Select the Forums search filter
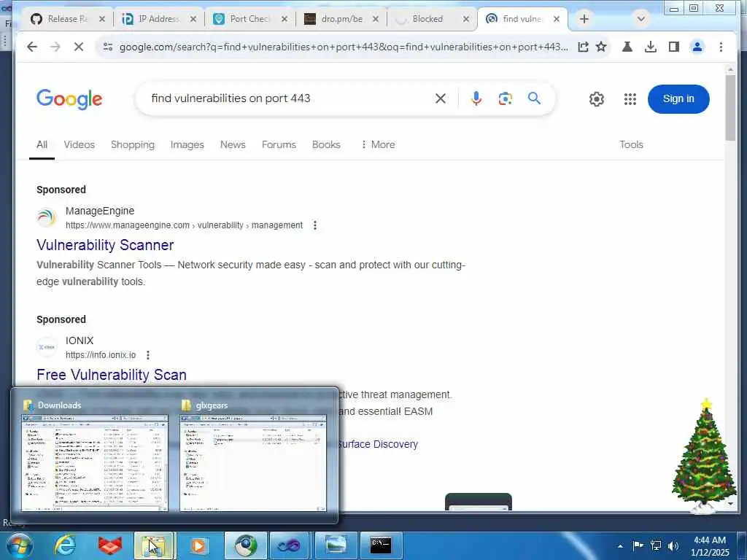 [279, 144]
